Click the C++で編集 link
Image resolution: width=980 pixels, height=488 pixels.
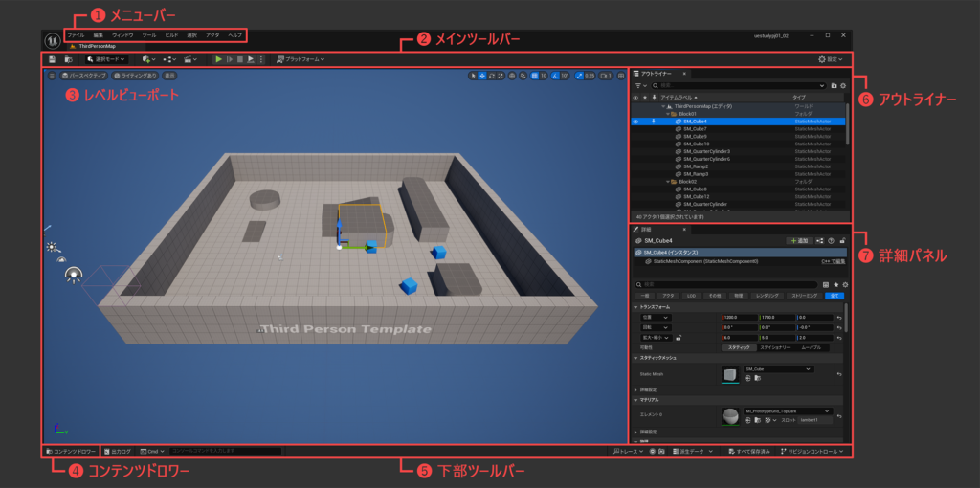tap(834, 261)
